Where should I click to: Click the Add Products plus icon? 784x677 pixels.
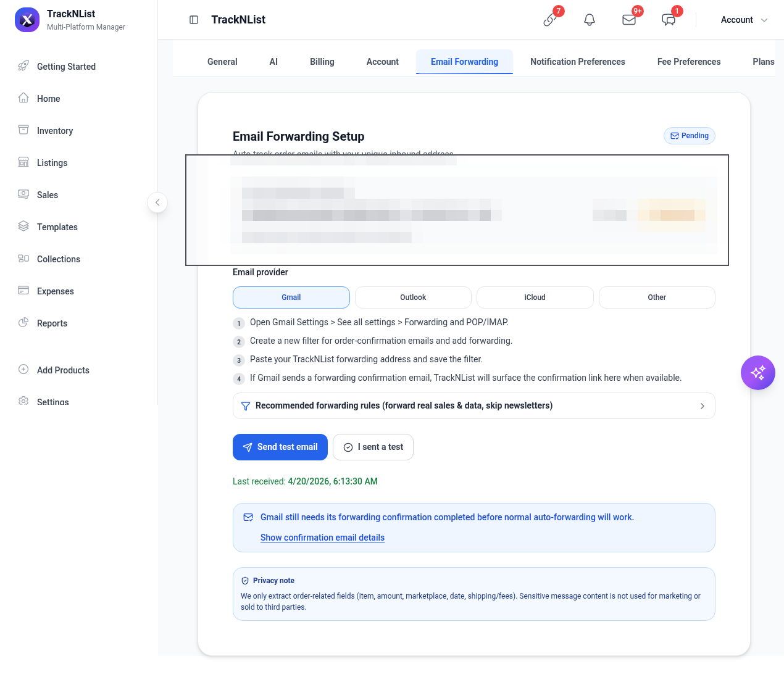point(23,370)
